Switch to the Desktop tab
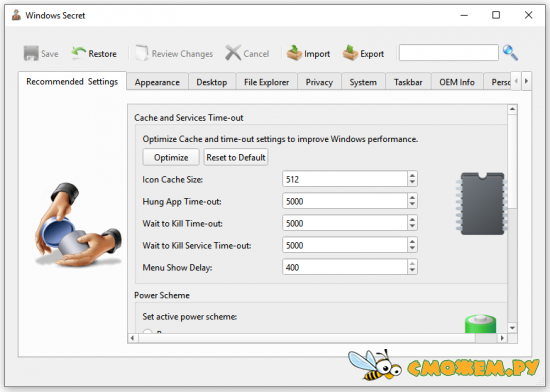Image resolution: width=550 pixels, height=392 pixels. 212,82
